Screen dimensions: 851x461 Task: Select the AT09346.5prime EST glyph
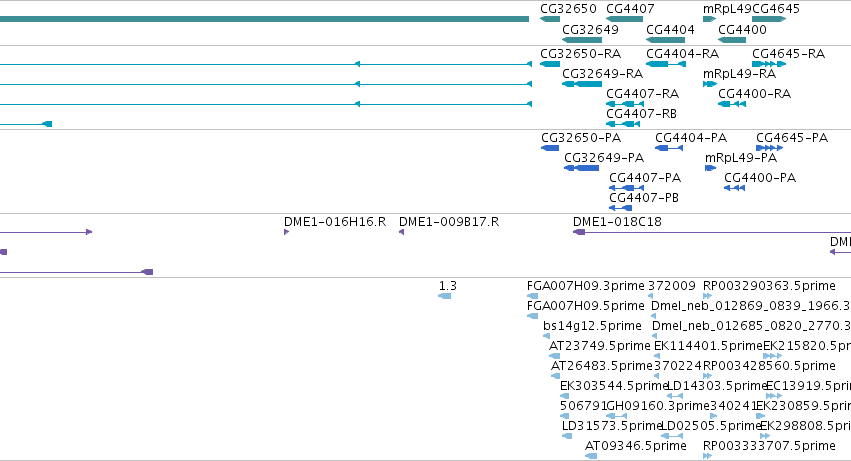coord(591,457)
